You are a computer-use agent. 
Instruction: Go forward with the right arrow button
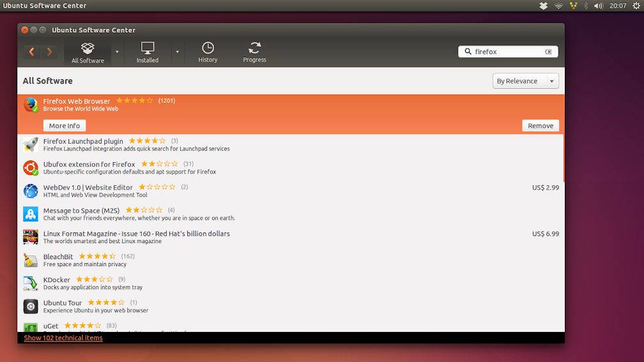[49, 52]
